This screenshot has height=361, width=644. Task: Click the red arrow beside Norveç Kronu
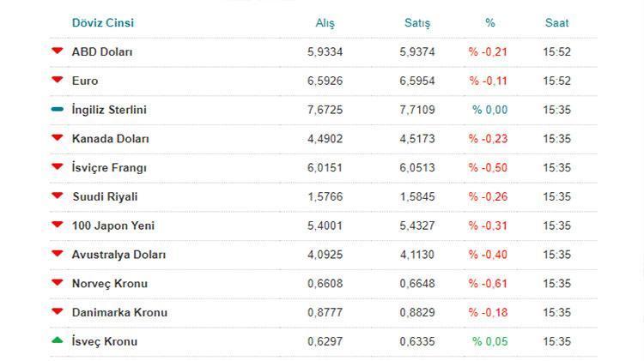pos(58,282)
